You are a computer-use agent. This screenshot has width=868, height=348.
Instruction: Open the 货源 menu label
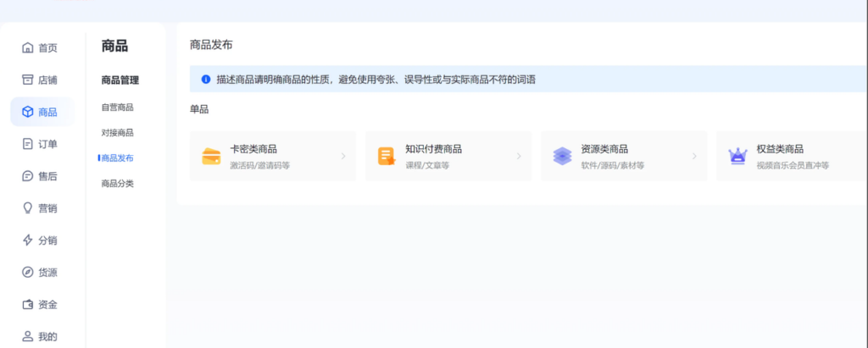click(47, 273)
